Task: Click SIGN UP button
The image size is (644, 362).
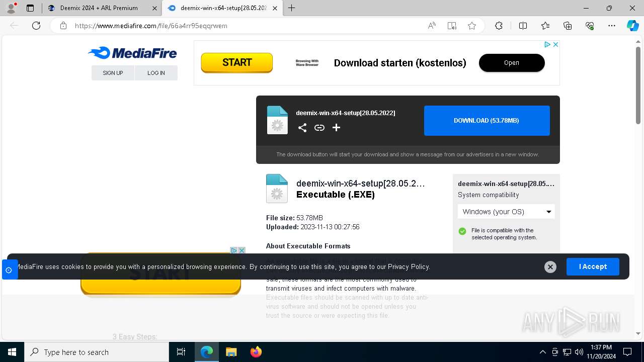Action: [113, 73]
